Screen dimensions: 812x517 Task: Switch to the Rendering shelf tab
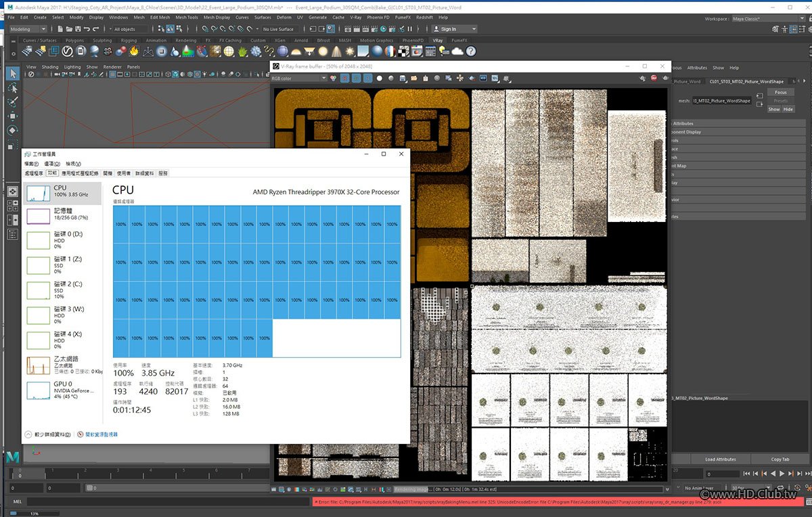(x=185, y=41)
